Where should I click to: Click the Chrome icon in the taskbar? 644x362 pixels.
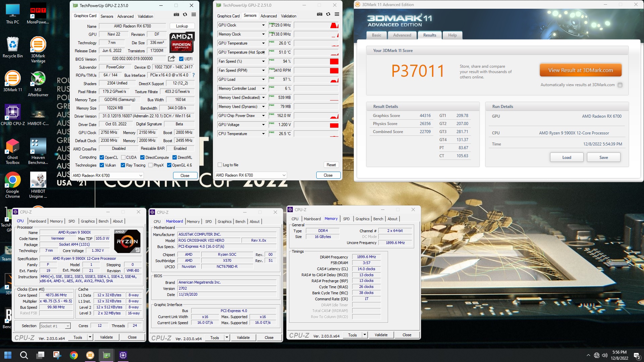point(73,355)
